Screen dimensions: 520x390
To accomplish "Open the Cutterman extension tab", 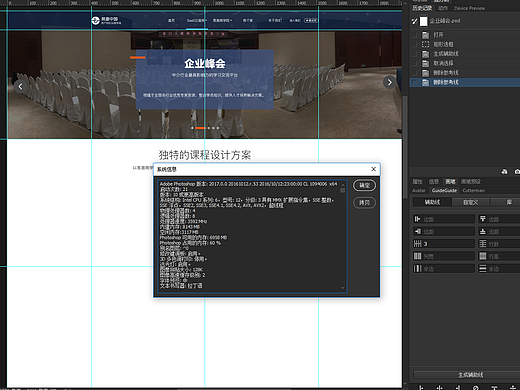I will click(x=473, y=191).
